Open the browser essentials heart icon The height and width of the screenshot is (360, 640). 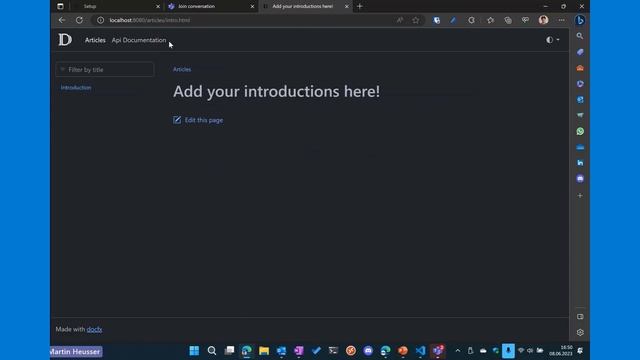525,20
